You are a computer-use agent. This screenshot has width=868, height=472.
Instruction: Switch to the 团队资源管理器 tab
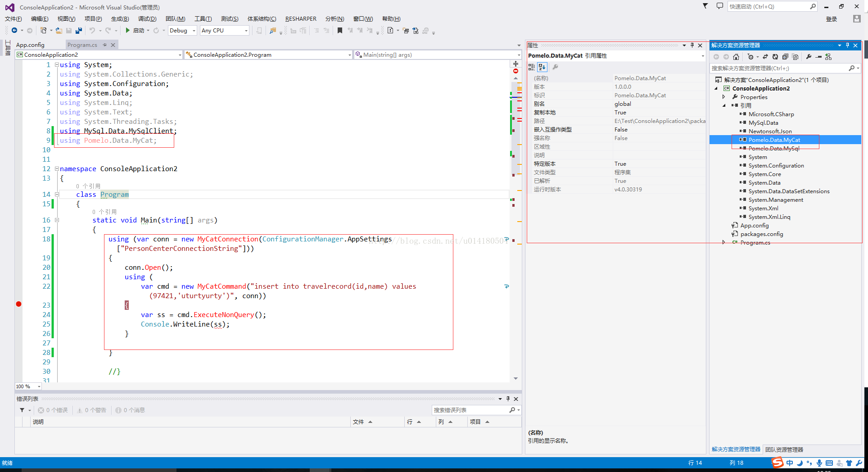tap(784, 449)
